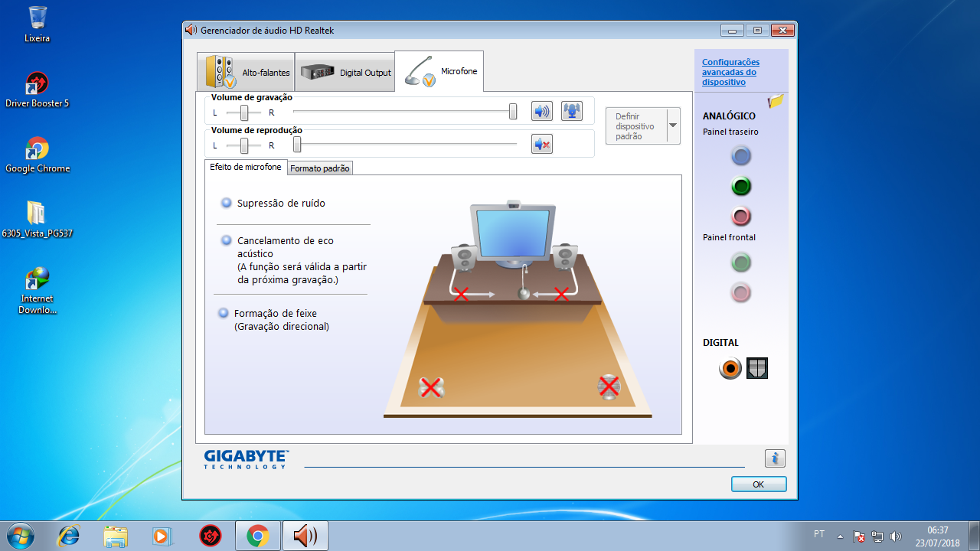Select the digital optical output connector icon
The width and height of the screenshot is (980, 551).
pos(757,368)
